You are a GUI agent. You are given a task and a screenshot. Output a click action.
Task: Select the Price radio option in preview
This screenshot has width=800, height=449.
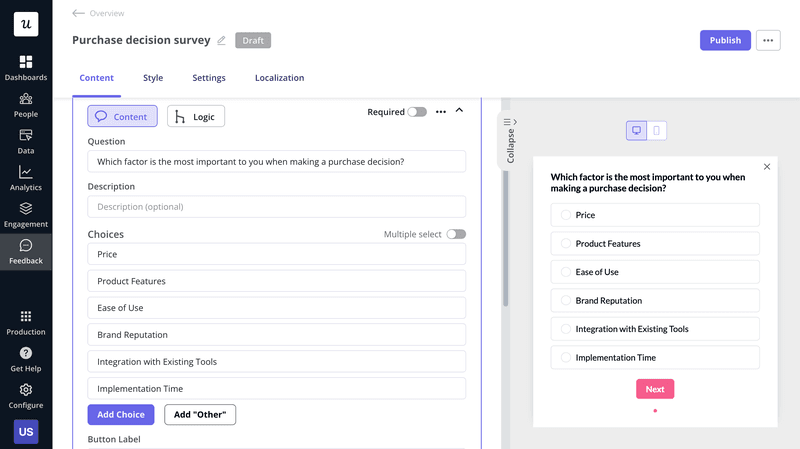[x=566, y=215]
